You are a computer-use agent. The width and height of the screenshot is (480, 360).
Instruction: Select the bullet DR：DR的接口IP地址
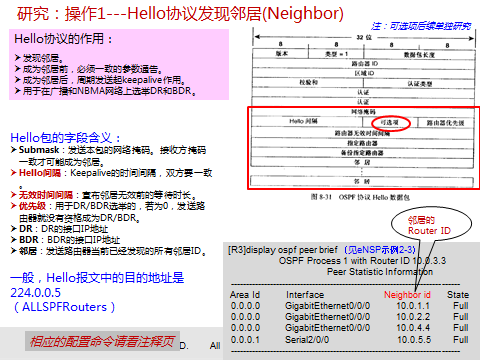(60, 229)
